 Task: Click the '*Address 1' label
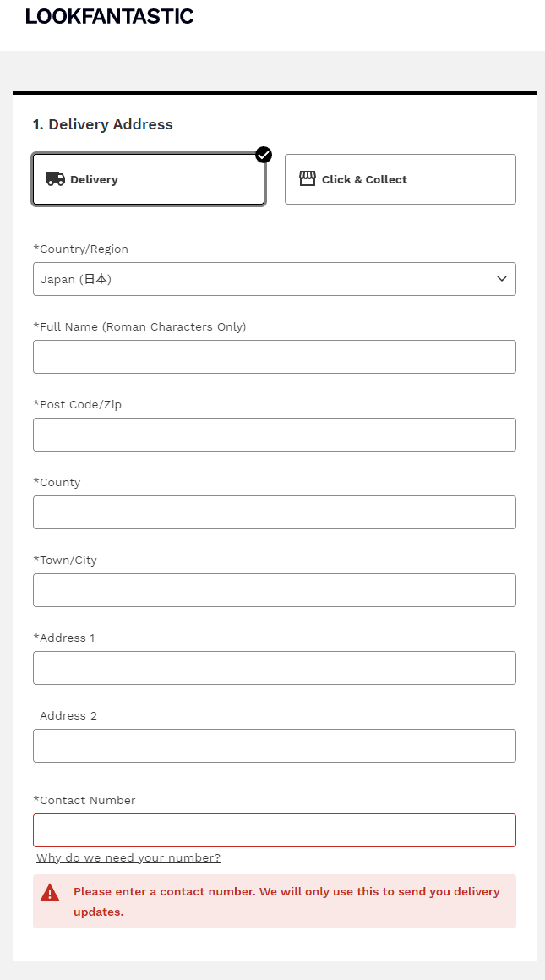(63, 638)
